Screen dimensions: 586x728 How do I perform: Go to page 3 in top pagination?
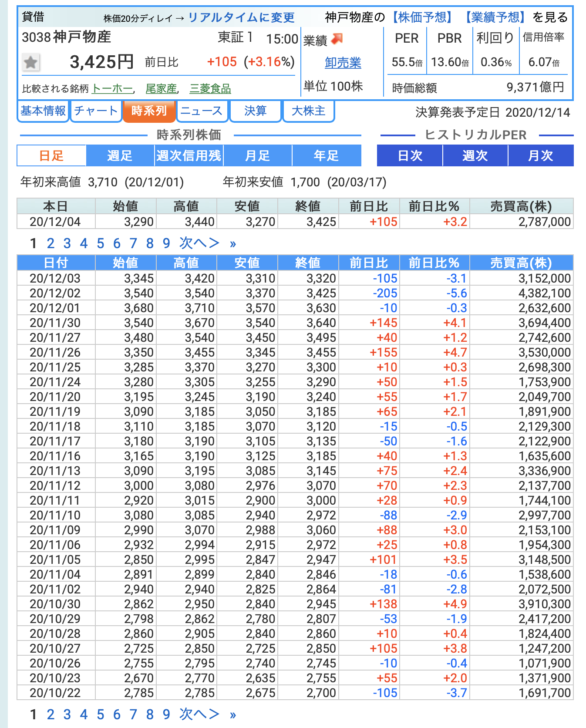click(67, 243)
